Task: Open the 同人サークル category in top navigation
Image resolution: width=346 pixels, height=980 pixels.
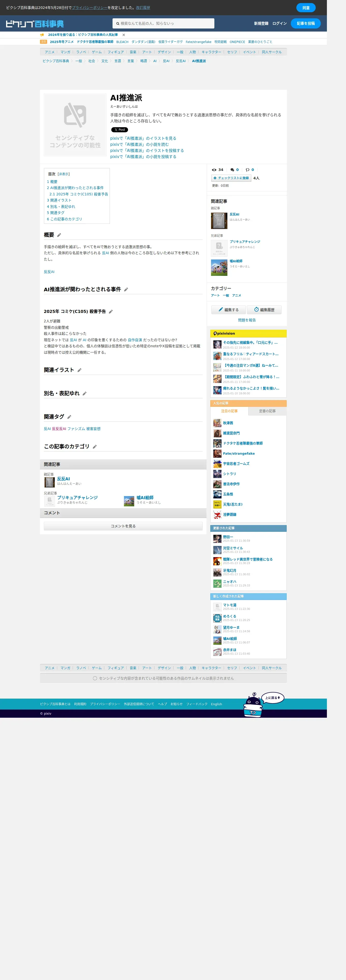Action: (271, 52)
